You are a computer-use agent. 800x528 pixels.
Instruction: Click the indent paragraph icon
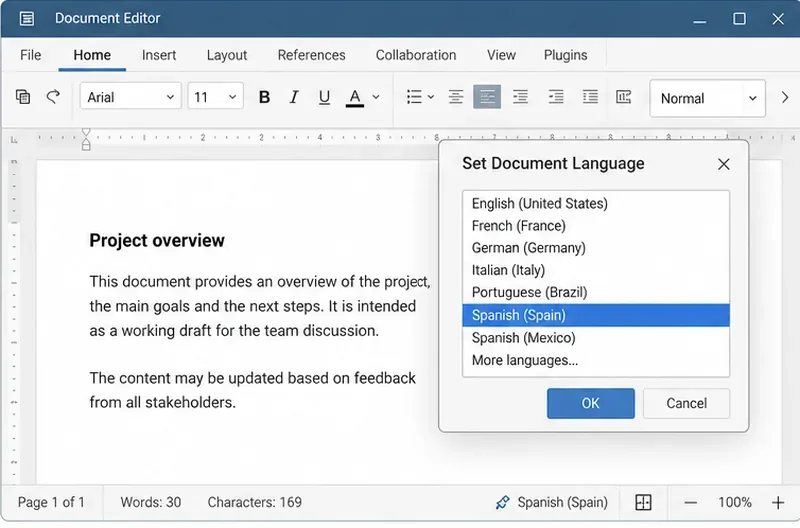(556, 97)
